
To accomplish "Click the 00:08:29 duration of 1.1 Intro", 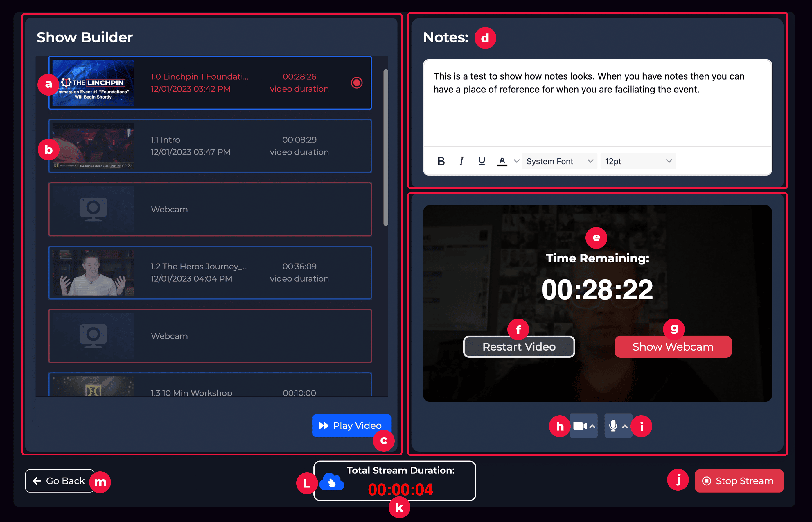I will pos(299,140).
